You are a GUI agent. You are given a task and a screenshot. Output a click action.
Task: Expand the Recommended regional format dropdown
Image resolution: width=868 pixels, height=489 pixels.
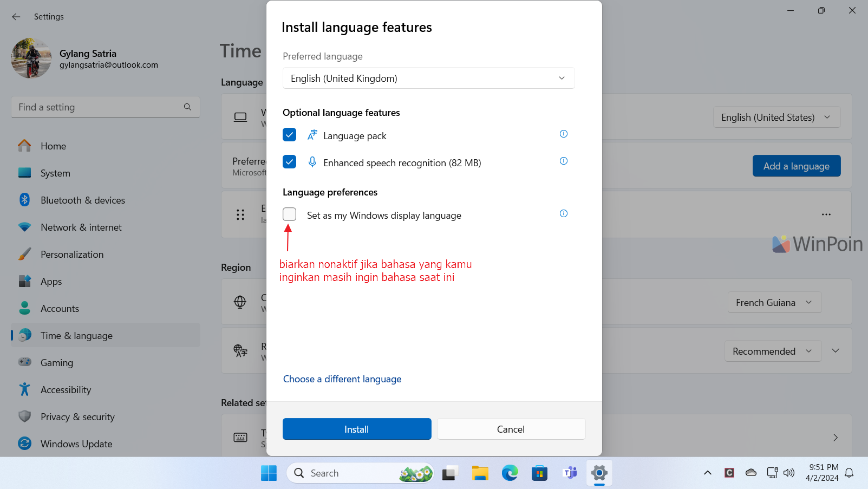[x=773, y=351]
